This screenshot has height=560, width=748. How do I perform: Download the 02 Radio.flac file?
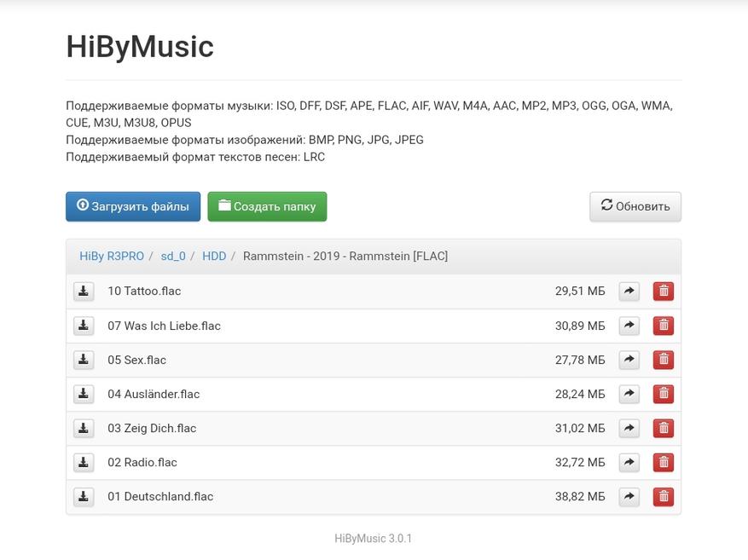pos(84,462)
